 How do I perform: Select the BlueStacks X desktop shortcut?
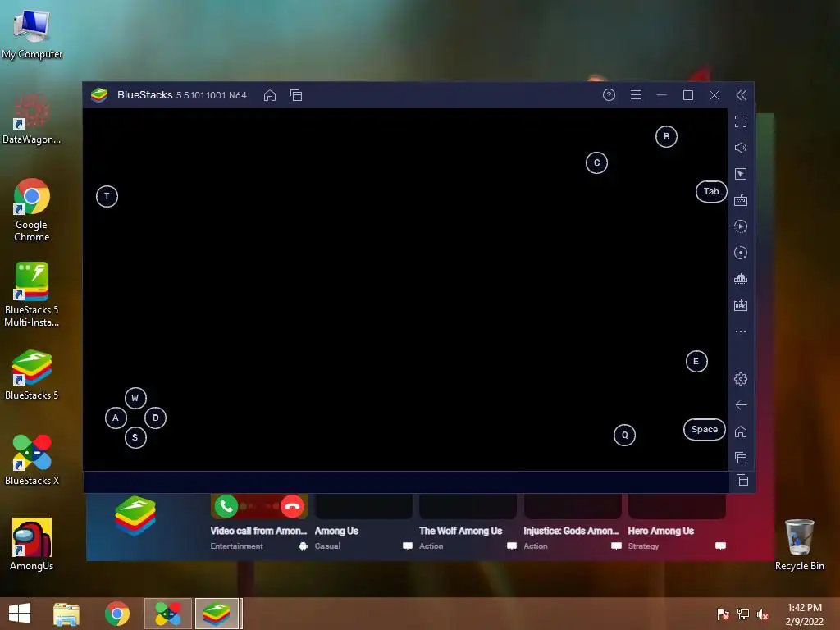coord(32,460)
